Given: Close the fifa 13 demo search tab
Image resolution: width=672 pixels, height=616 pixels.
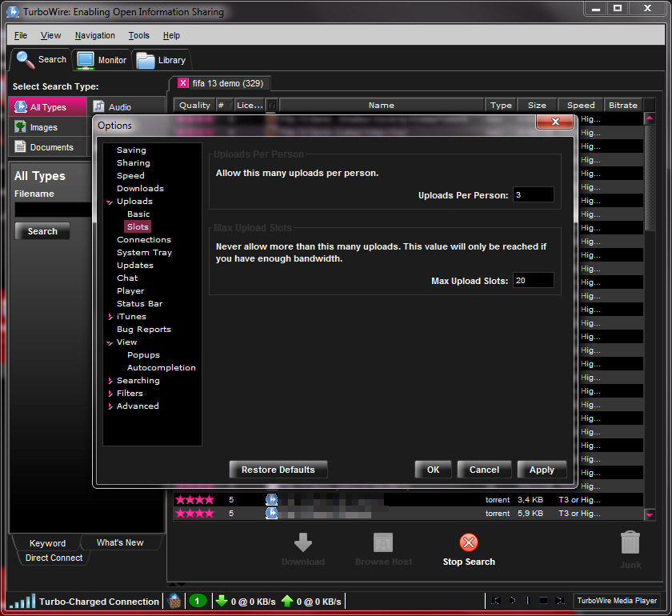Looking at the screenshot, I should point(183,83).
